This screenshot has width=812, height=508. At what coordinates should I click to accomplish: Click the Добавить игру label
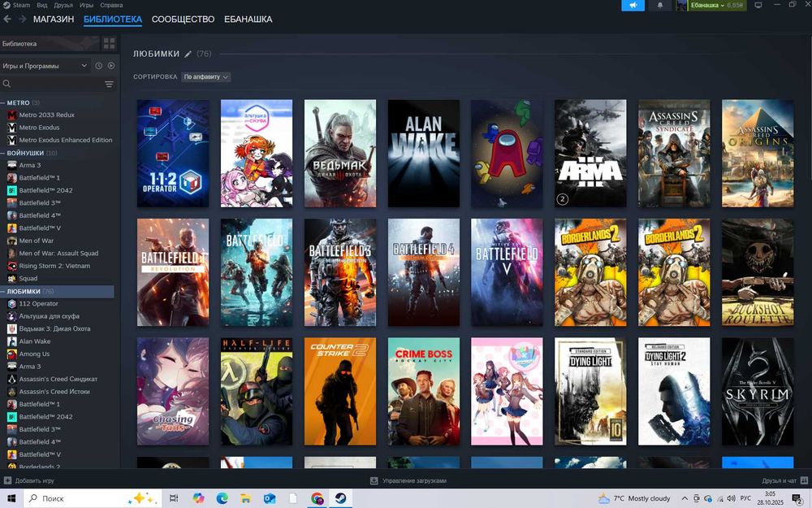tap(34, 480)
